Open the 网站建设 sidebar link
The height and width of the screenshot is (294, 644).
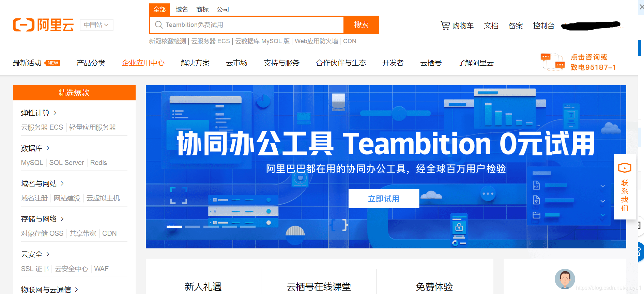coord(67,198)
